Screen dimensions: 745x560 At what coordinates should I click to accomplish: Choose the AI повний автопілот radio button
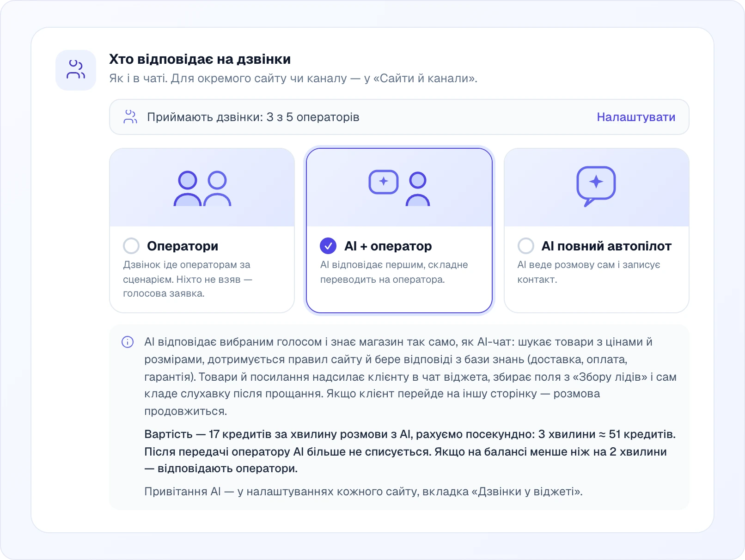[526, 246]
